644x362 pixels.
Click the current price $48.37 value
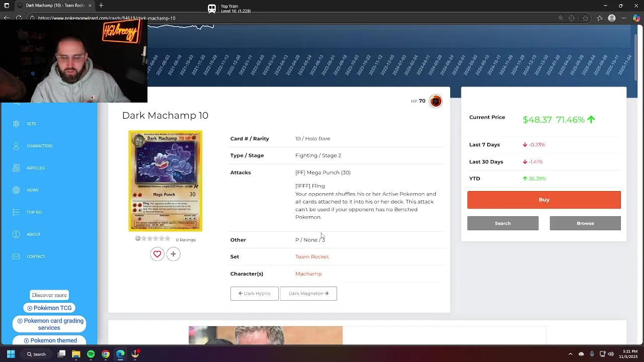click(537, 120)
